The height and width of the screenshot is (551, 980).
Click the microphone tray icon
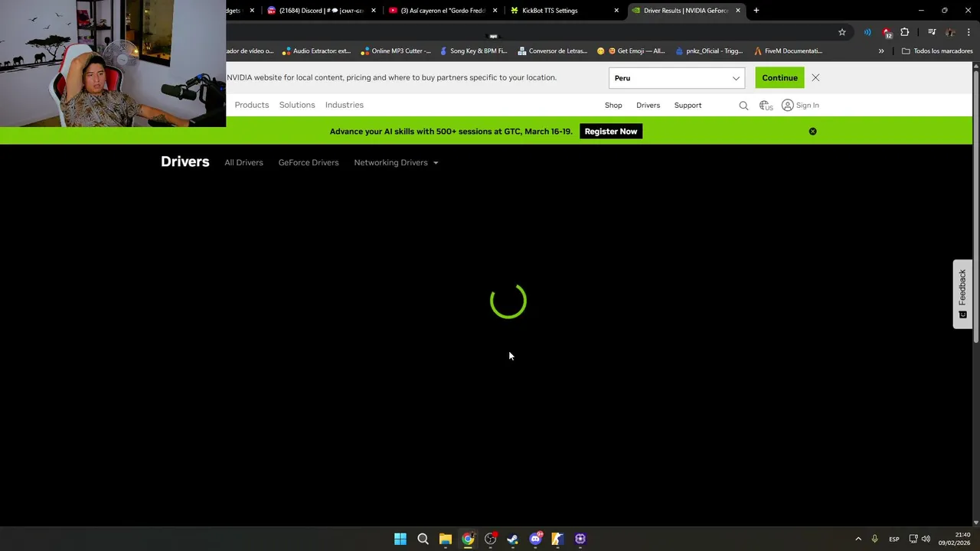point(874,539)
